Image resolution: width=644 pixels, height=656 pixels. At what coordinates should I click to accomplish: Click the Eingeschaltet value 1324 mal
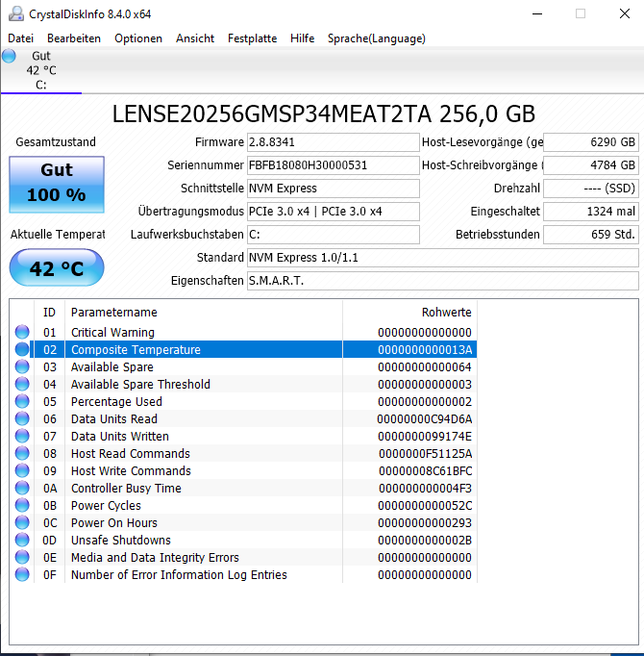tap(591, 212)
